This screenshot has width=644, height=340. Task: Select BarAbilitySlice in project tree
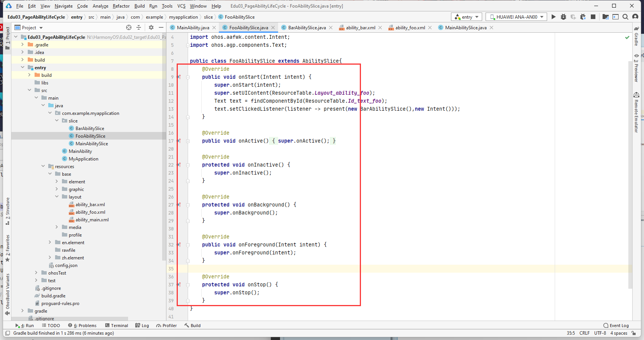tap(90, 129)
